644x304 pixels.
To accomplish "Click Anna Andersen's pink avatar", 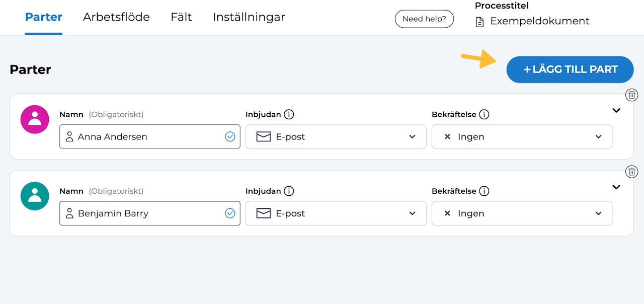I will pyautogui.click(x=35, y=119).
